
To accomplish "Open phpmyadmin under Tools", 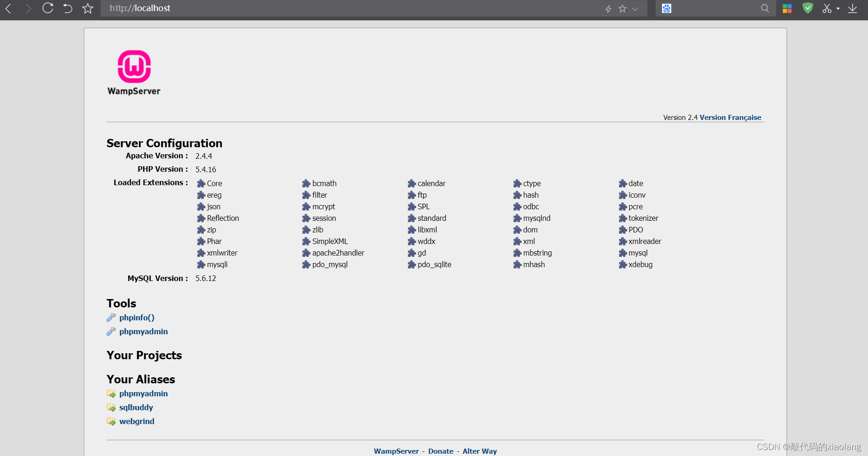I will coord(144,331).
